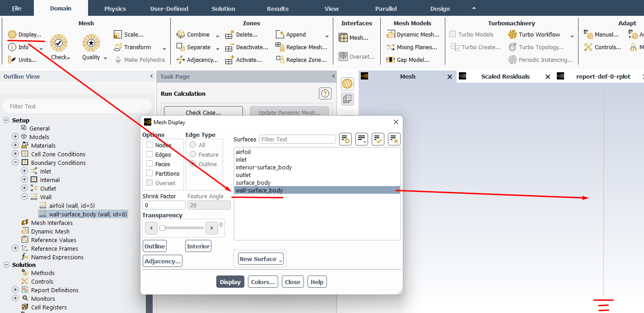Tick the Faces option checkbox
The image size is (644, 313).
(x=149, y=164)
